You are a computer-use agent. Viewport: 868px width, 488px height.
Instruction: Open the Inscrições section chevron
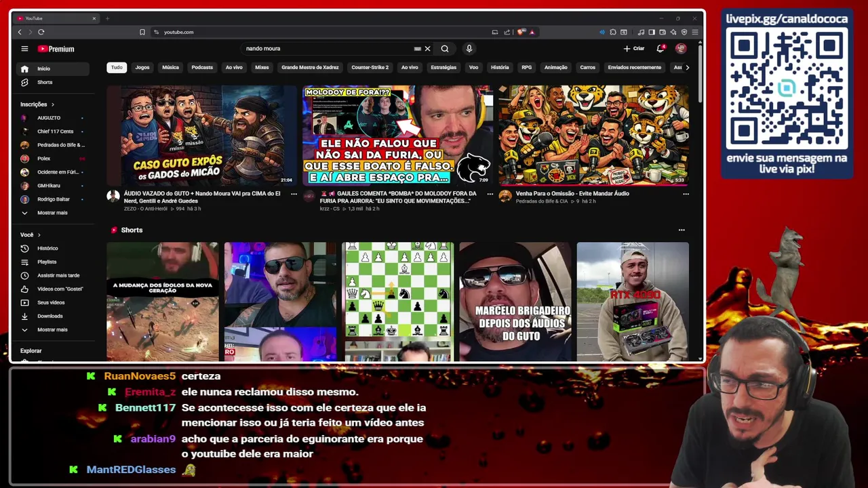click(52, 104)
